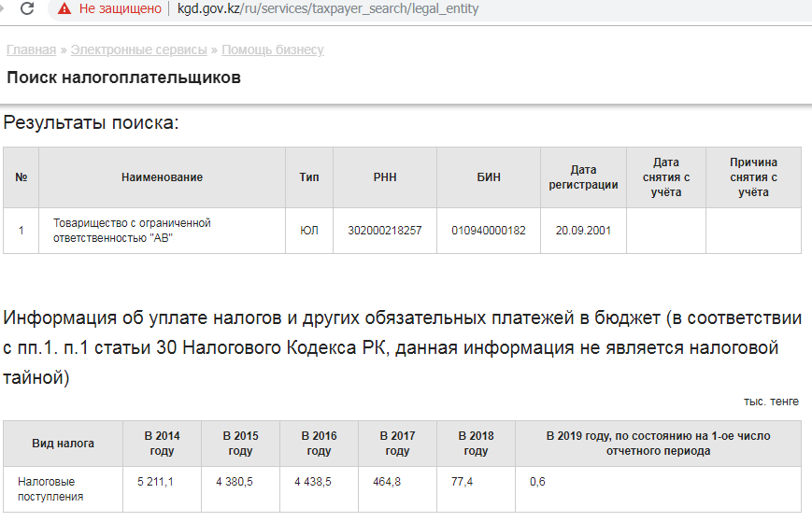This screenshot has height=522, width=812.
Task: Click the 'Результаты поиска:' heading
Action: (92, 122)
